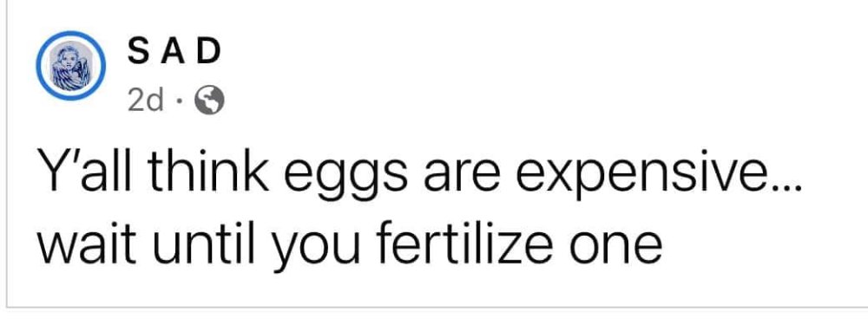Click the letter "S" in the name

click(137, 53)
